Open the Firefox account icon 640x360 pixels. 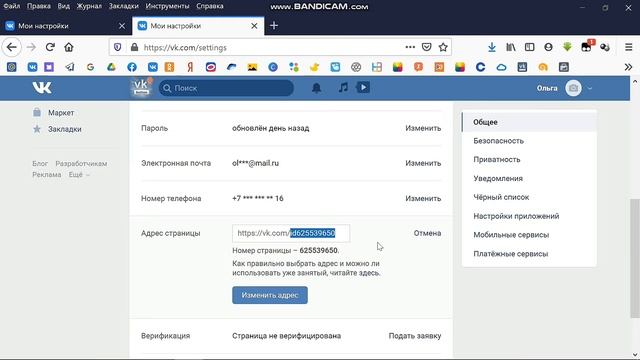(x=548, y=47)
